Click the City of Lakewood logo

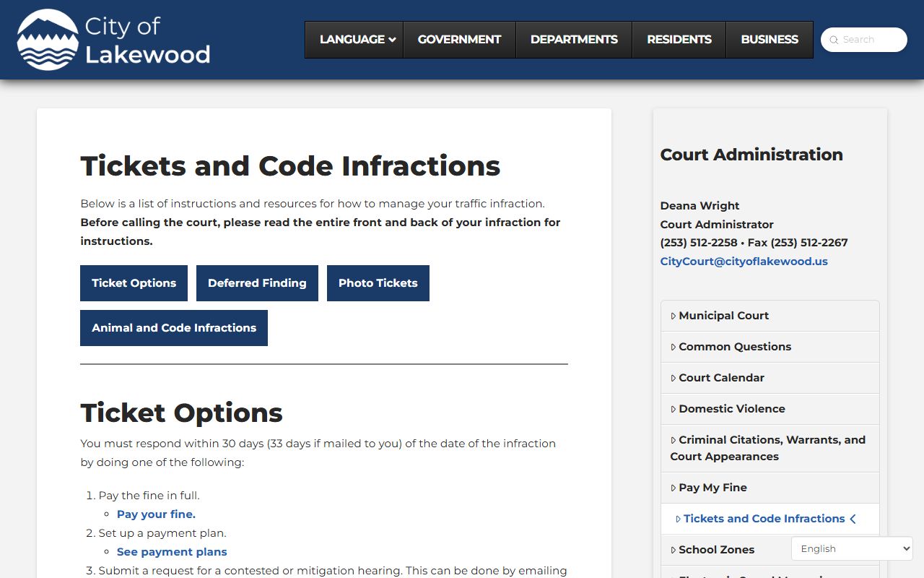tap(113, 40)
